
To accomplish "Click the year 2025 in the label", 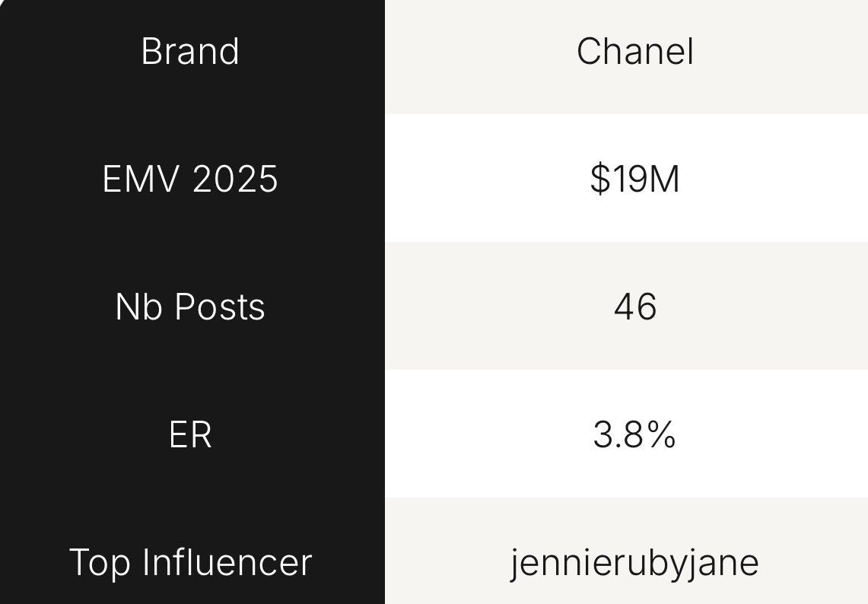I will pyautogui.click(x=235, y=179).
